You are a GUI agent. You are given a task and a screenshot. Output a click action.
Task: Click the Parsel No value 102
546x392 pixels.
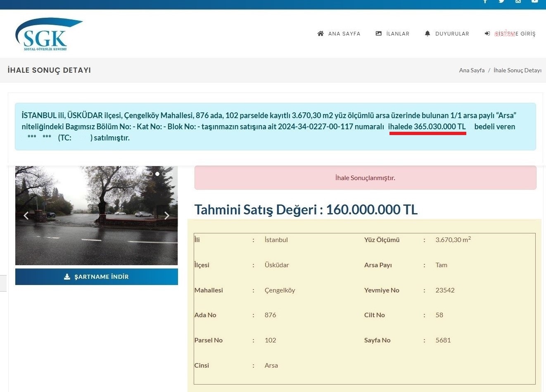tap(271, 340)
